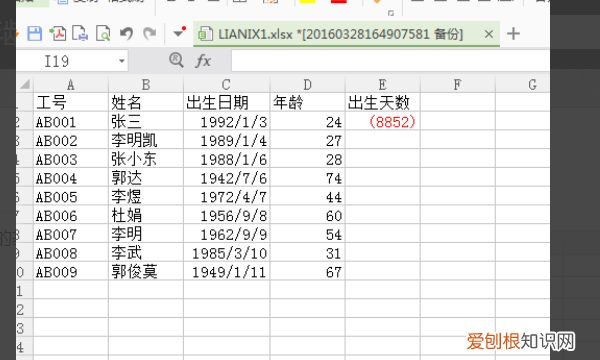Click the 年龄 header cell
Screen dimensions: 600x360
307,102
